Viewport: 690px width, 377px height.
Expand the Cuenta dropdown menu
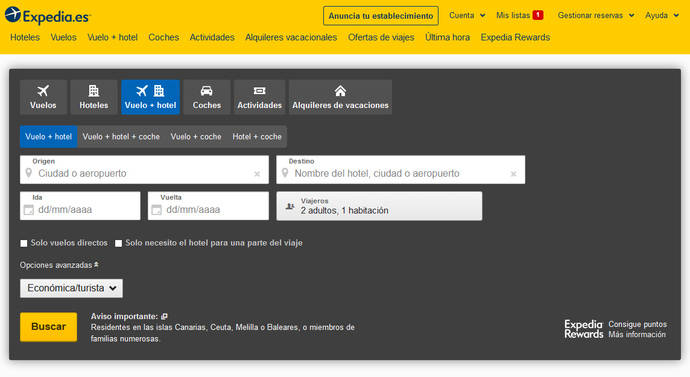pyautogui.click(x=467, y=15)
